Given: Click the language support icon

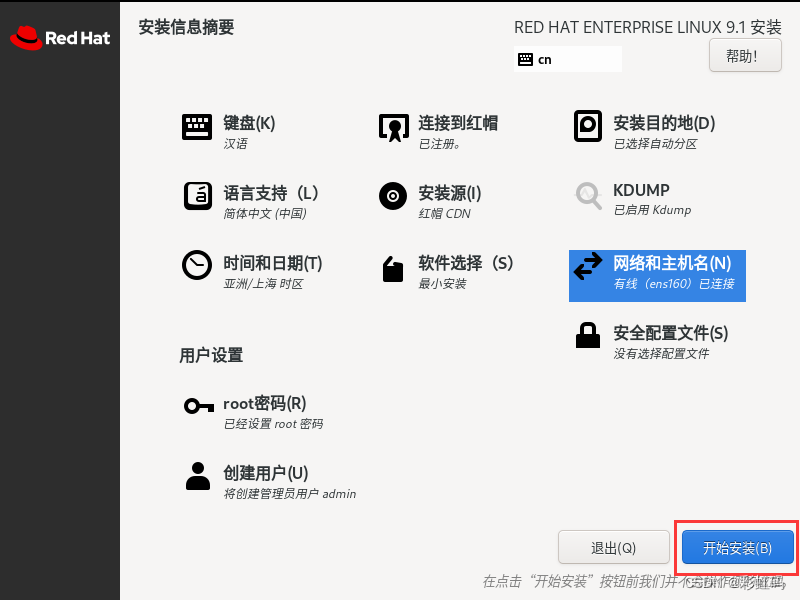Looking at the screenshot, I should point(197,196).
